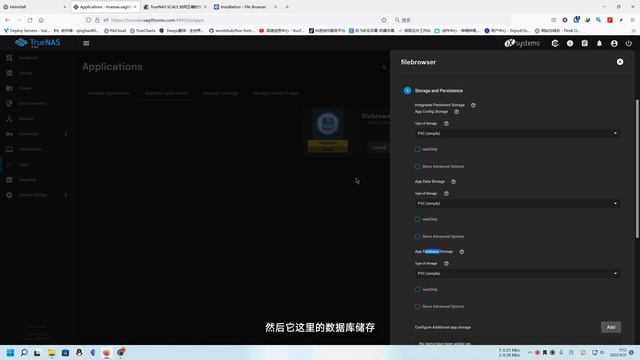Image resolution: width=640 pixels, height=360 pixels.
Task: Click the Storage and Persistence step circle
Action: click(x=407, y=91)
